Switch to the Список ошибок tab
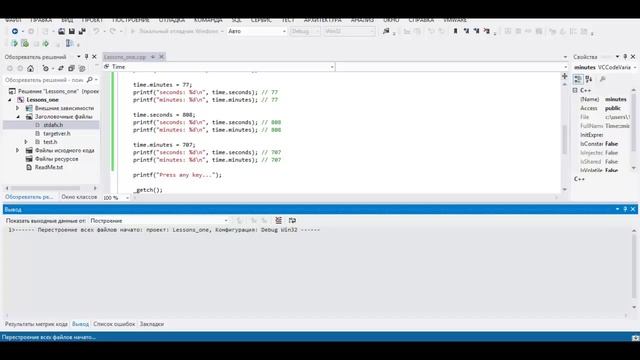The width and height of the screenshot is (640, 360). click(114, 324)
